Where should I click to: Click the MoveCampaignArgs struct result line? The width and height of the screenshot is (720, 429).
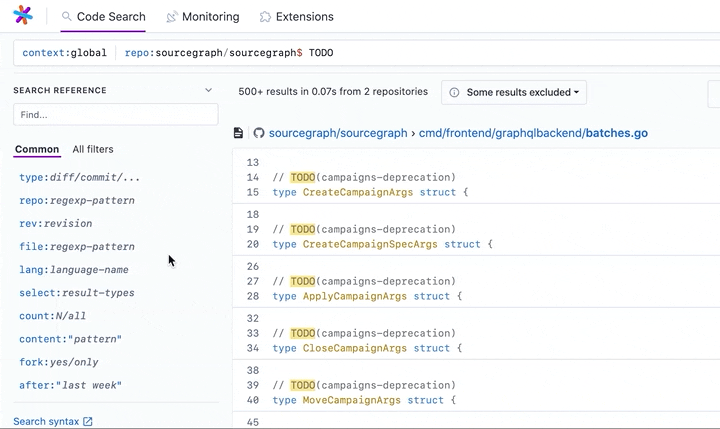pyautogui.click(x=364, y=400)
